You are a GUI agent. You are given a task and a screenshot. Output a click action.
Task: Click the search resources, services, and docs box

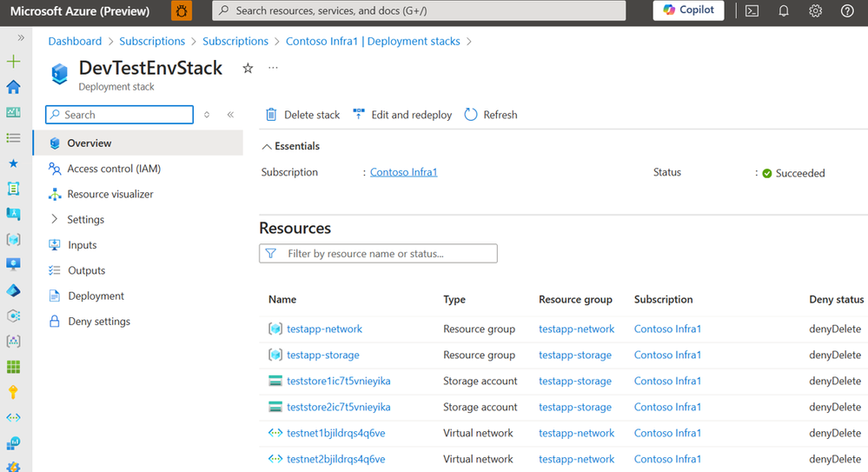click(419, 10)
